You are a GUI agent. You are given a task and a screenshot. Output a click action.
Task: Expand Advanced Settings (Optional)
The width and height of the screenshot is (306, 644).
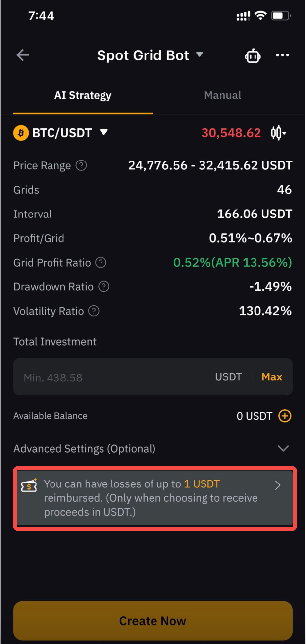click(x=153, y=449)
